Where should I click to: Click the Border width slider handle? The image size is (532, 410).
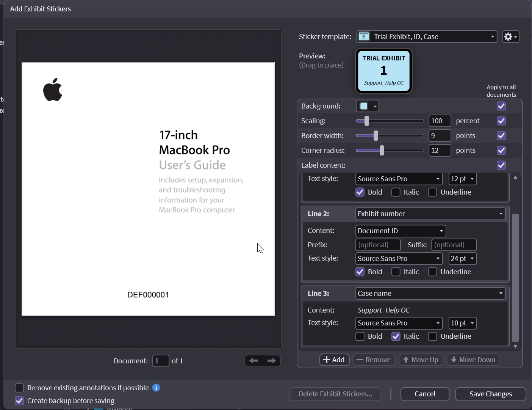[x=376, y=136]
